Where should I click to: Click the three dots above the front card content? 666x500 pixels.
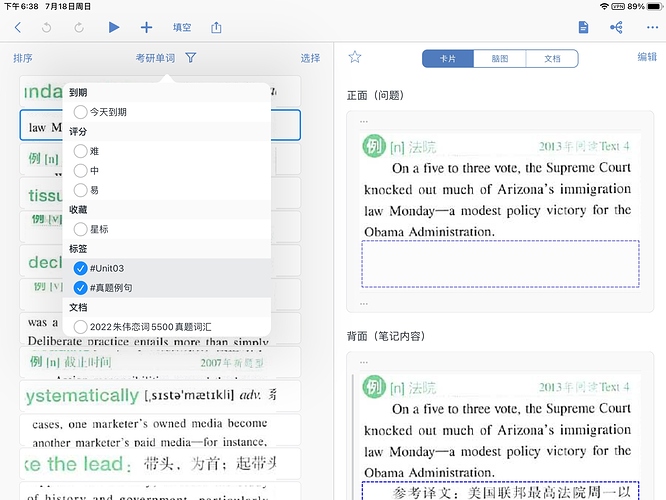tap(364, 121)
